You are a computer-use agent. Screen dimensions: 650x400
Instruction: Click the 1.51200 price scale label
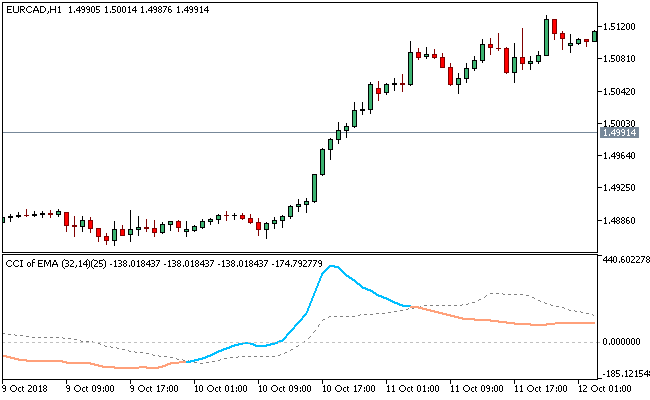[622, 26]
